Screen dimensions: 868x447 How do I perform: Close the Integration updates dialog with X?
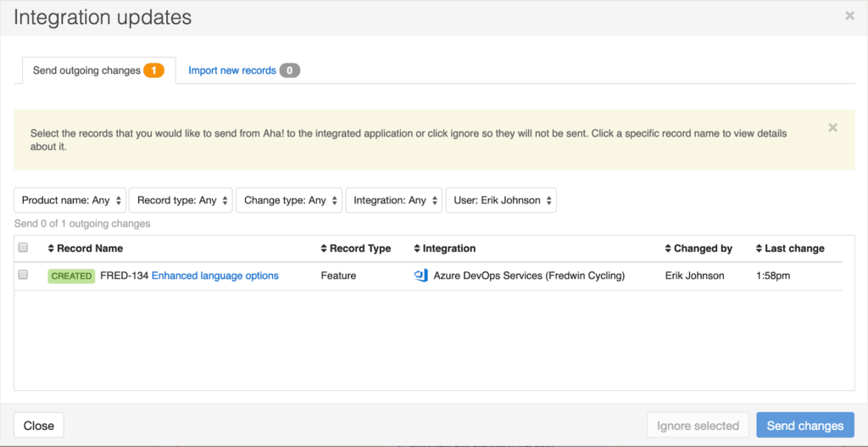click(x=849, y=16)
